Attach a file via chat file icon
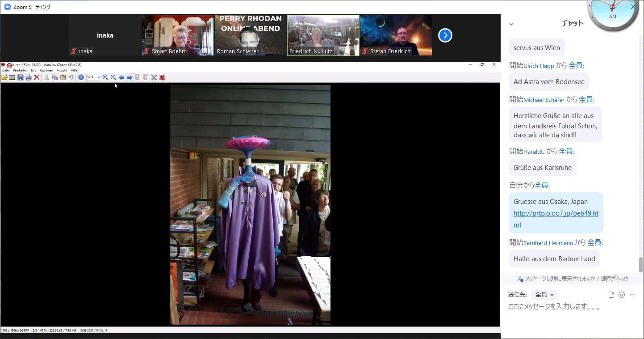 (x=611, y=295)
